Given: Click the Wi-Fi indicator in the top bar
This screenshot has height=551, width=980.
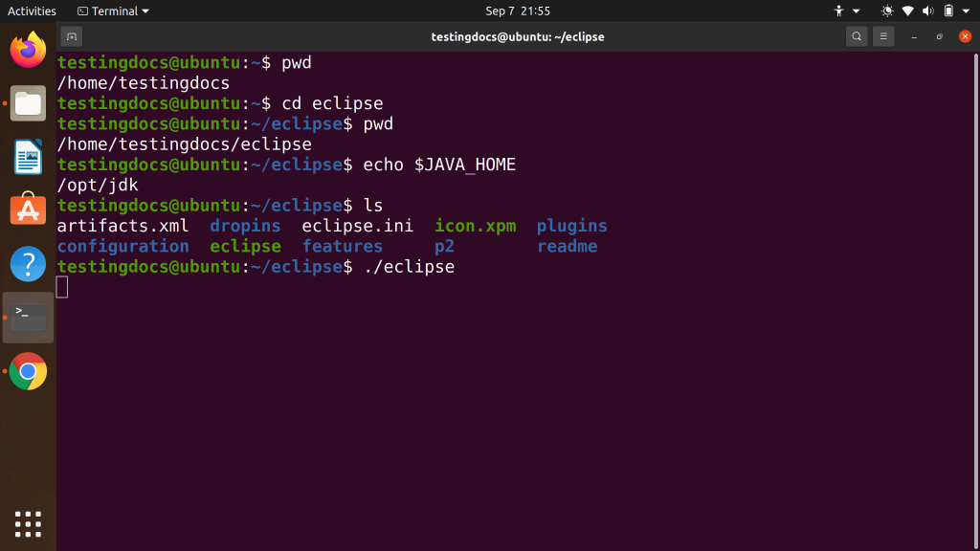Looking at the screenshot, I should tap(907, 11).
